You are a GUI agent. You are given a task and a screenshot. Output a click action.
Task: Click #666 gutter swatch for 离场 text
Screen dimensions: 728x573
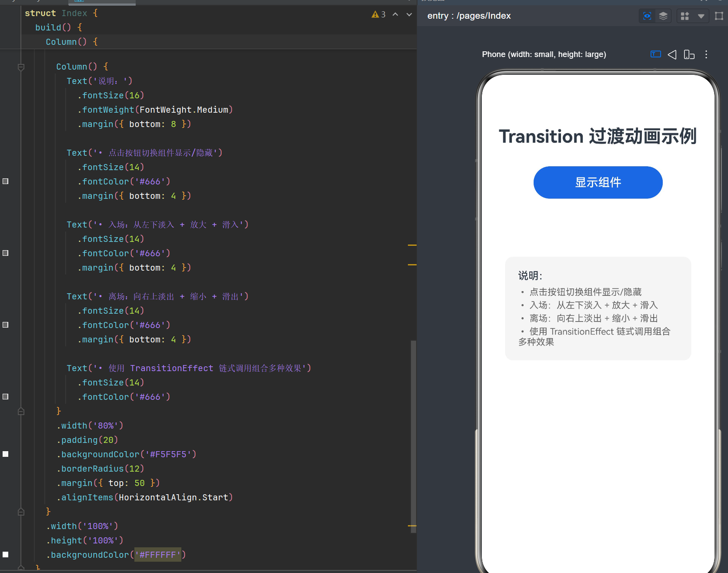(x=6, y=325)
